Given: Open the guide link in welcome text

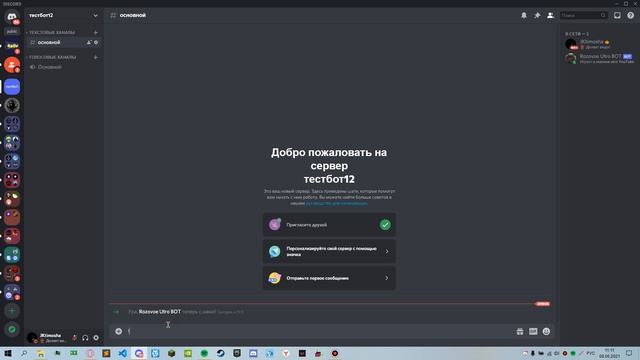Looking at the screenshot, I should [x=336, y=203].
